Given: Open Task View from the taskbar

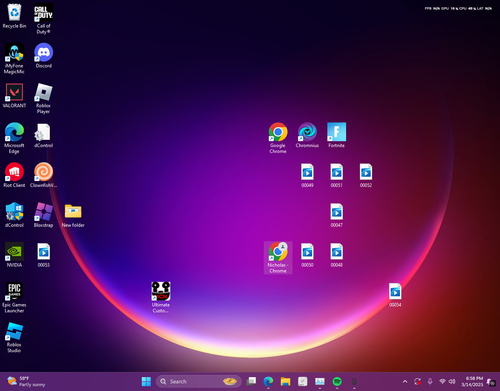Looking at the screenshot, I should point(251,381).
